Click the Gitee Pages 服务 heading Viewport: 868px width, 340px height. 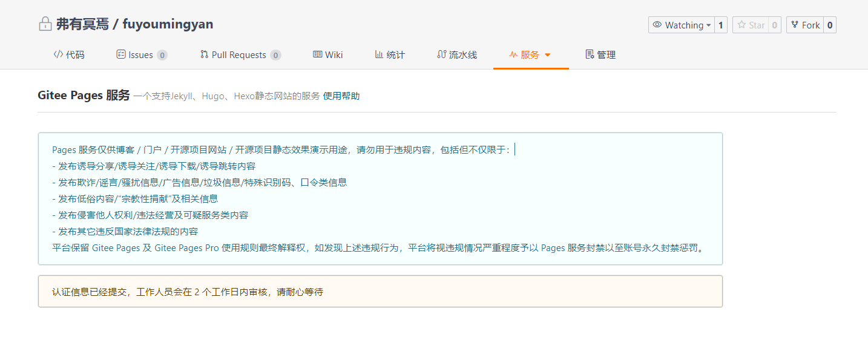click(84, 95)
